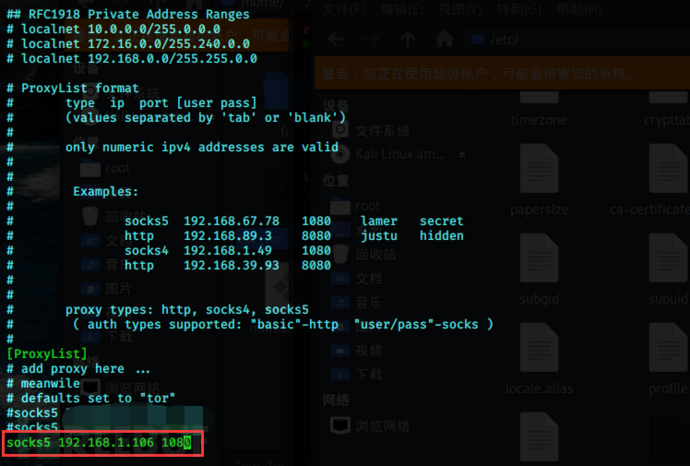This screenshot has height=466, width=690.
Task: Click the 'socks4 192.168.1.49 1080' example line
Action: coord(228,250)
